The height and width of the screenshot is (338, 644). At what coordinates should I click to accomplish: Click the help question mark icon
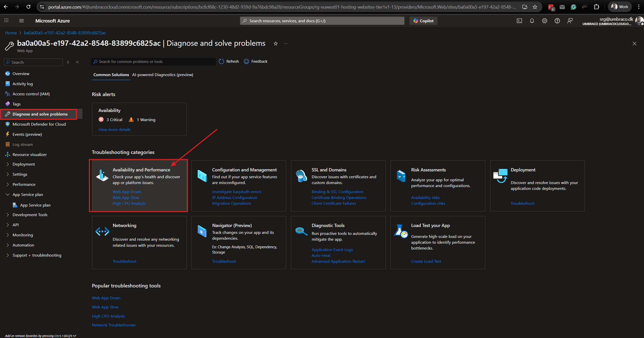coord(557,21)
